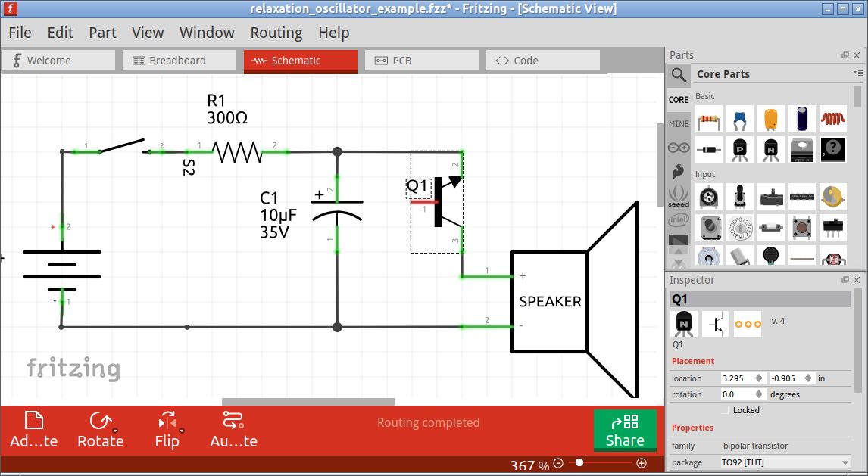Open the File menu
The width and height of the screenshot is (868, 476).
tap(20, 33)
